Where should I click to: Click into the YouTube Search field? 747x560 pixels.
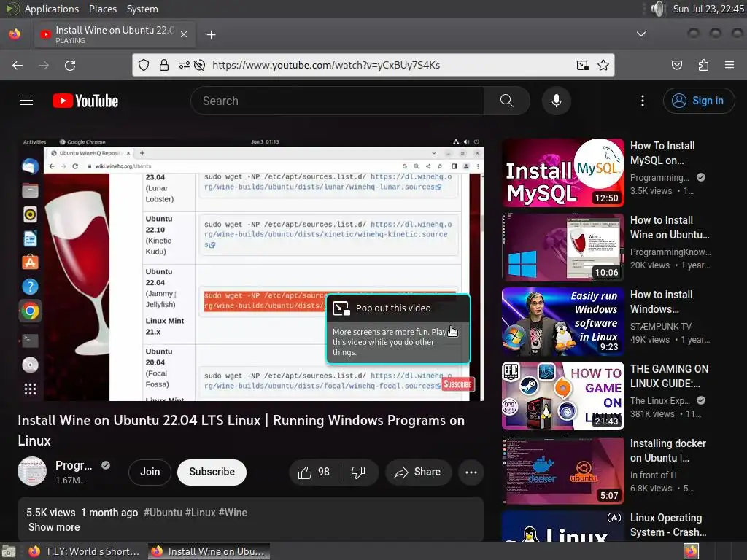[x=337, y=101]
